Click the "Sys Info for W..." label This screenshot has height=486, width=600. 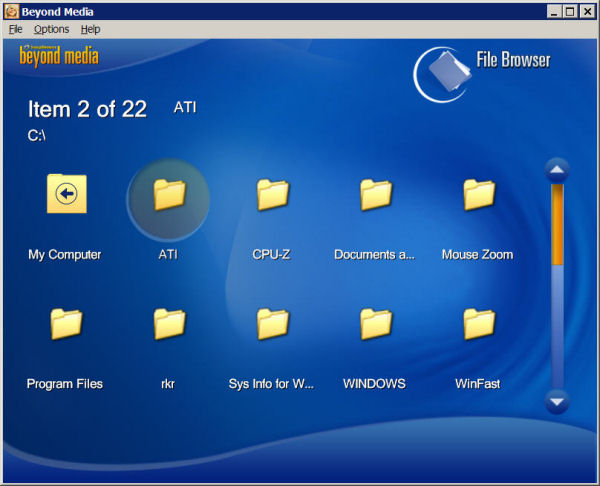pyautogui.click(x=271, y=384)
